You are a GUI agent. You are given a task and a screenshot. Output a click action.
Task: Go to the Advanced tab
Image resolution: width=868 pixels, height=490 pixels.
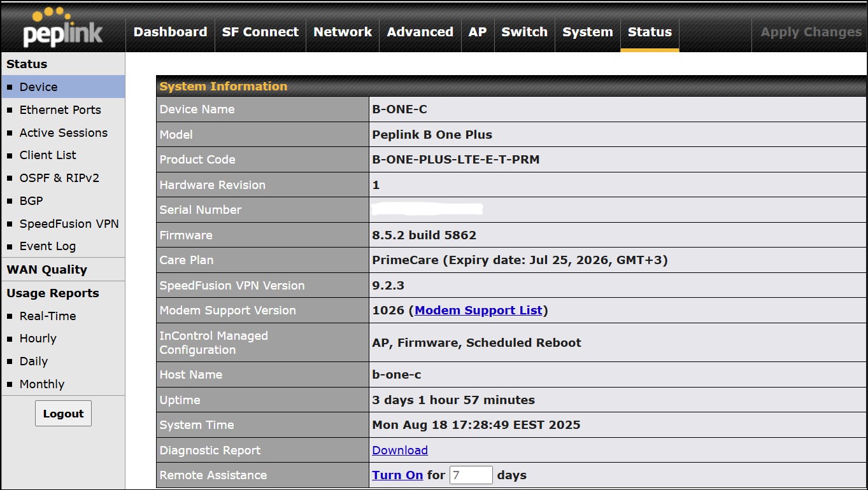click(x=420, y=32)
